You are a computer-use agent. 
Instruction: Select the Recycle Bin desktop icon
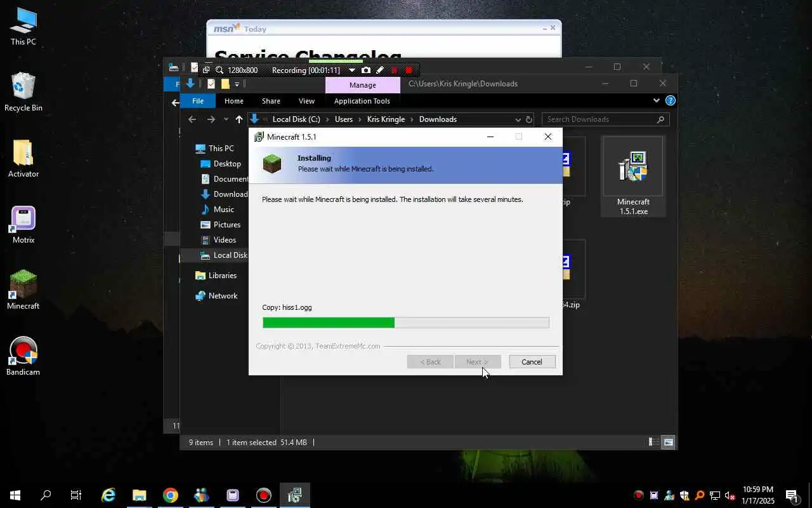pos(23,93)
